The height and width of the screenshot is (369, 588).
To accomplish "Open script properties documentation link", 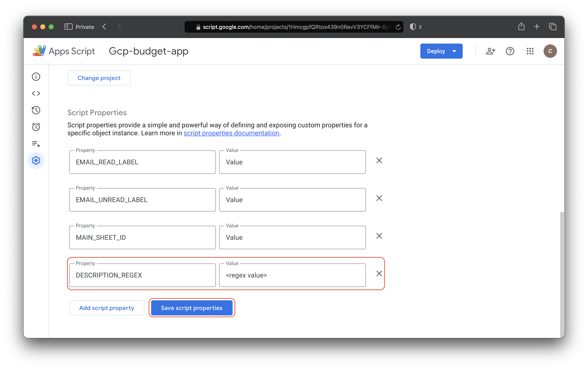I will (x=231, y=133).
